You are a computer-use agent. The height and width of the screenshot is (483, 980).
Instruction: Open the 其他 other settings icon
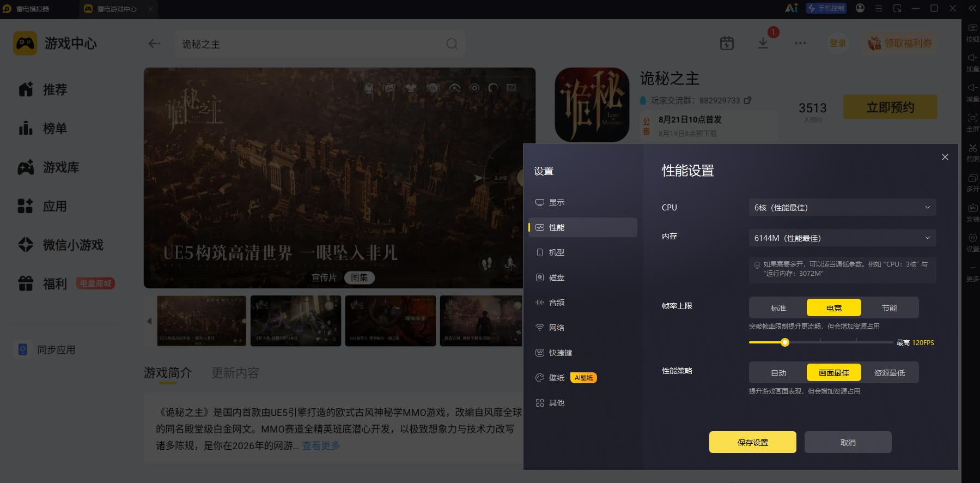coord(540,403)
